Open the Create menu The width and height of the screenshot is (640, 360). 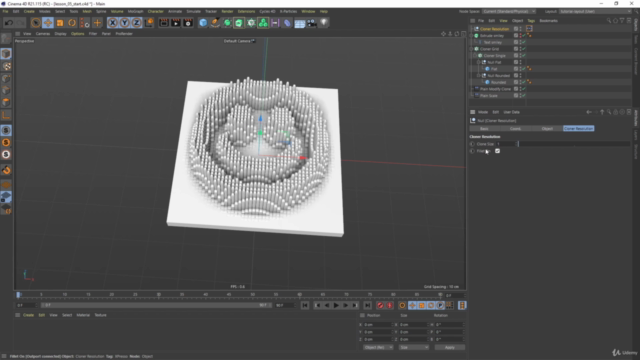click(x=29, y=11)
